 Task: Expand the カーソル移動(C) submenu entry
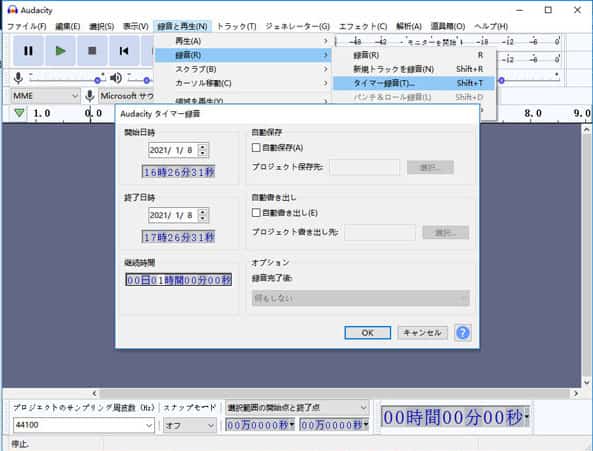point(243,83)
